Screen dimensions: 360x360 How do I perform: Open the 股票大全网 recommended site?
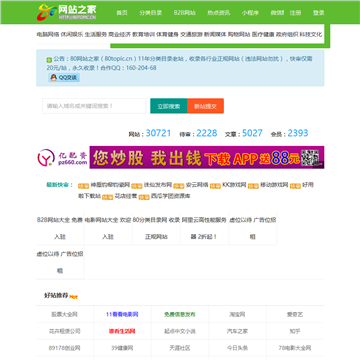coord(65,314)
